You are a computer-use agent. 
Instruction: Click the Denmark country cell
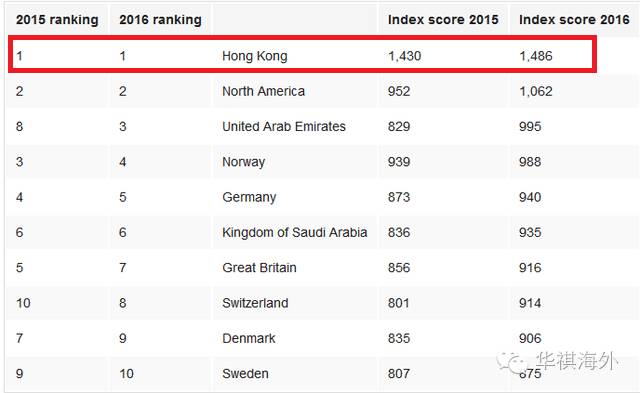point(249,338)
